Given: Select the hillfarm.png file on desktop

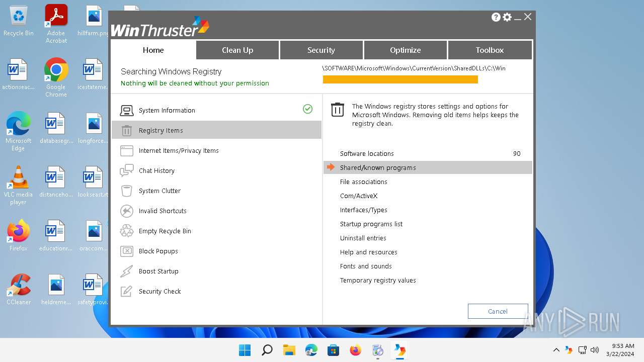Looking at the screenshot, I should [94, 21].
